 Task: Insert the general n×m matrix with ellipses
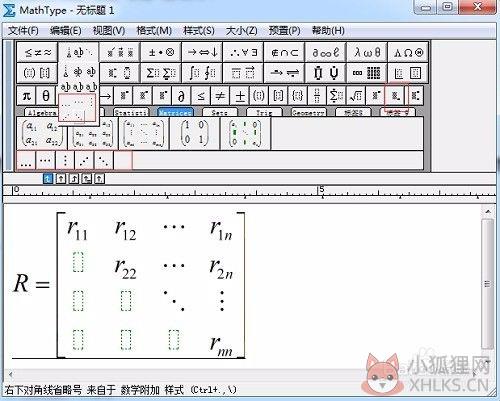(144, 133)
